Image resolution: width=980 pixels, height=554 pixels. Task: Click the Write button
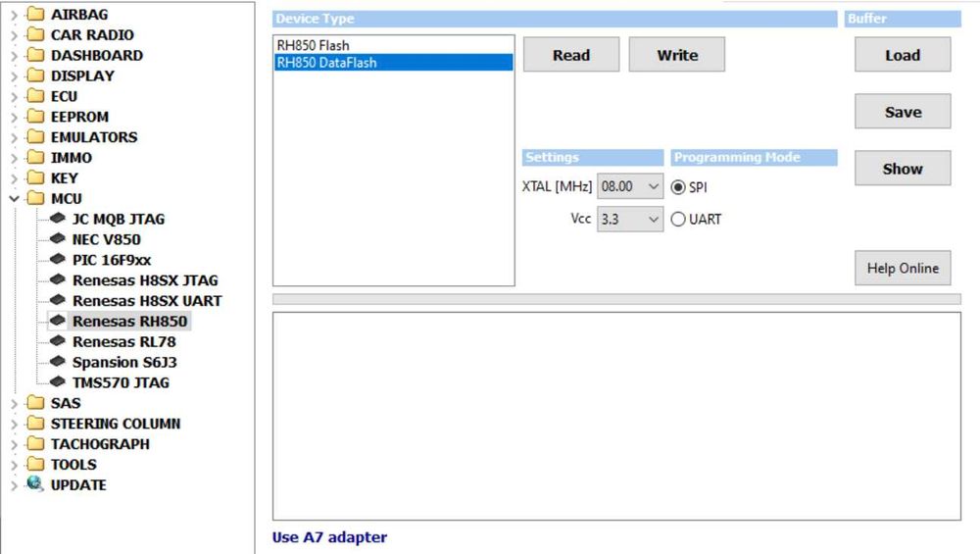click(677, 54)
